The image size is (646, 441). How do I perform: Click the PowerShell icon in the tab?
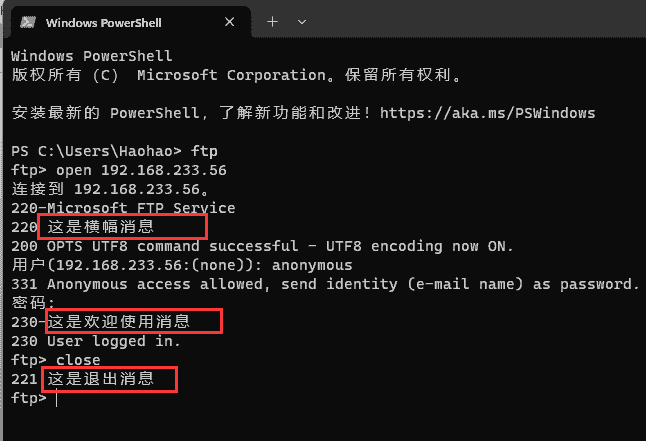[28, 21]
